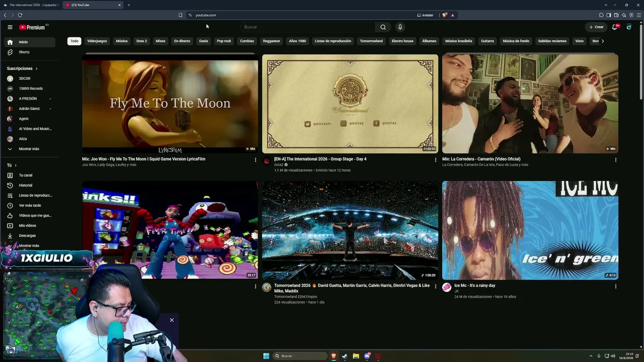Click the taskbar Buscar search box

tap(300, 356)
